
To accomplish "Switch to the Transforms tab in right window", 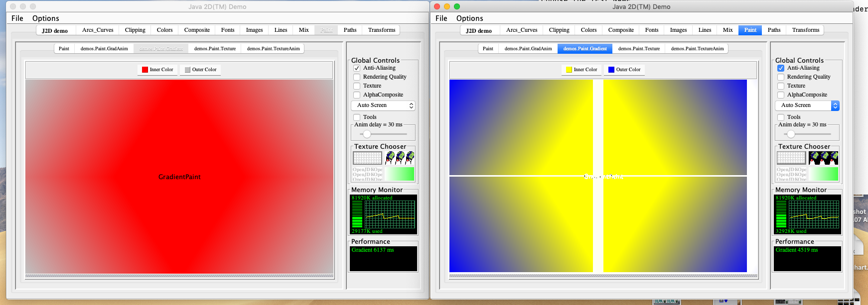I will 805,30.
